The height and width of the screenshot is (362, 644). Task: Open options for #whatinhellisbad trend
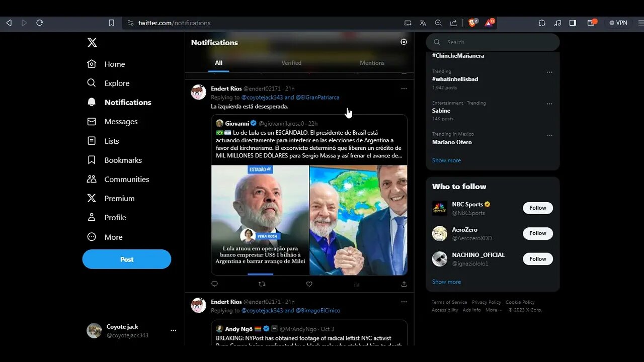(549, 72)
